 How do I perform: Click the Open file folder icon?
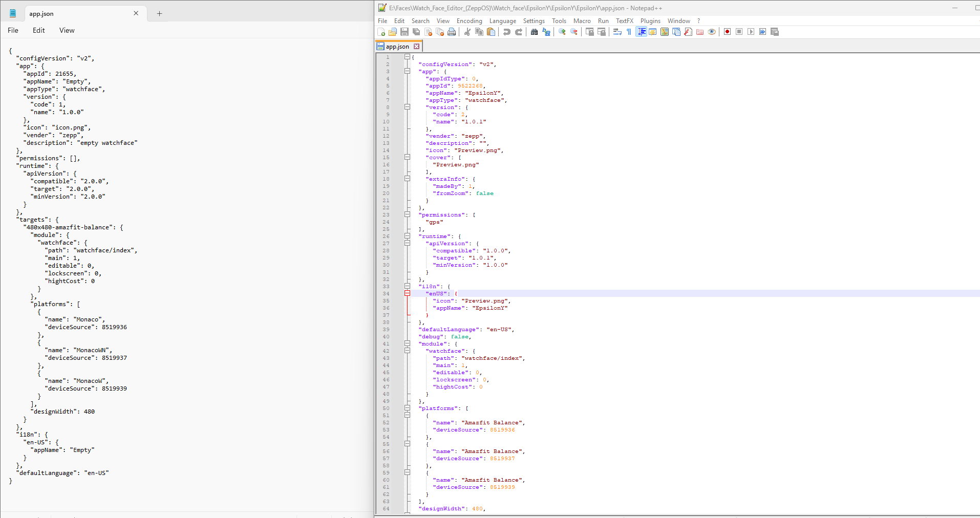click(393, 32)
